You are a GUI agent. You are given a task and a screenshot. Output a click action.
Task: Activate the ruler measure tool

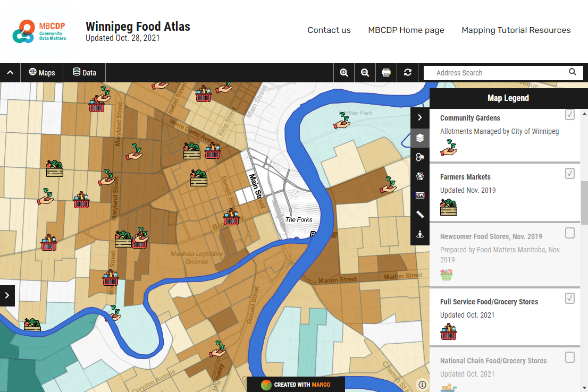(x=420, y=215)
